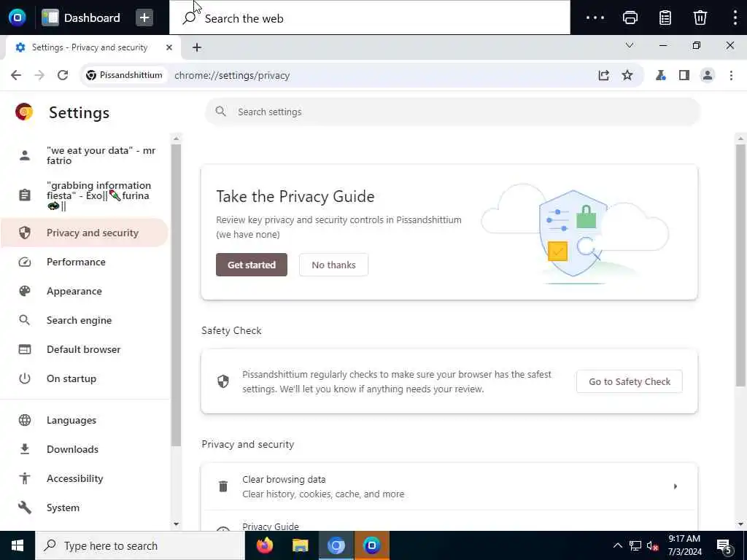Click the sidebar scroll up arrow
Viewport: 747px width, 560px height.
[x=177, y=139]
